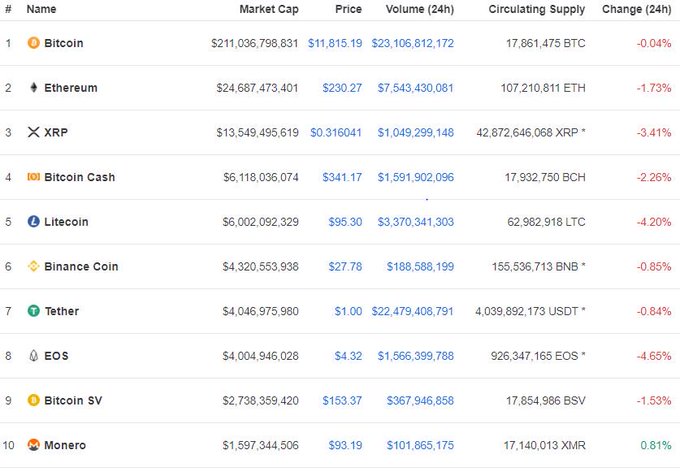Click Bitcoin SV price $153.37
Viewport: 680px width, 476px height.
342,400
